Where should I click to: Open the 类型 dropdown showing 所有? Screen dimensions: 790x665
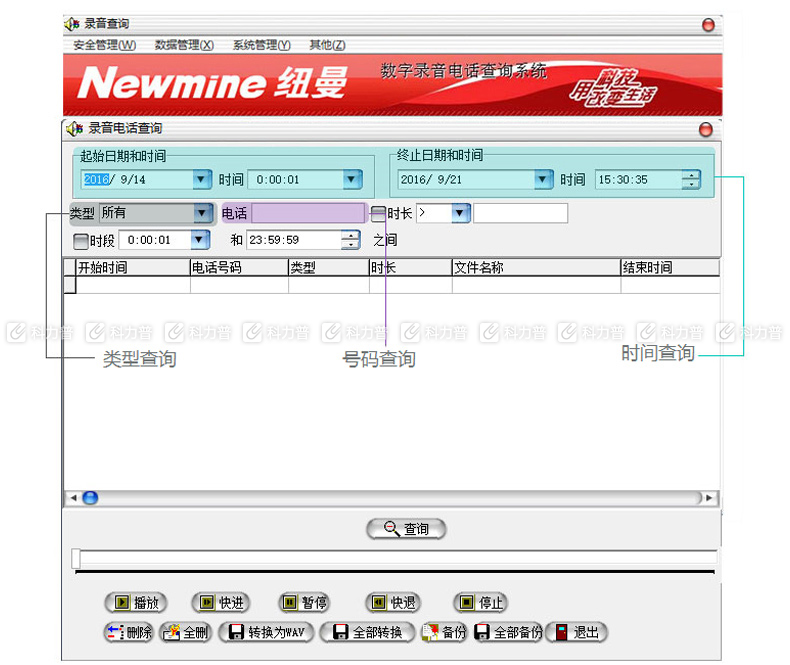[x=203, y=213]
